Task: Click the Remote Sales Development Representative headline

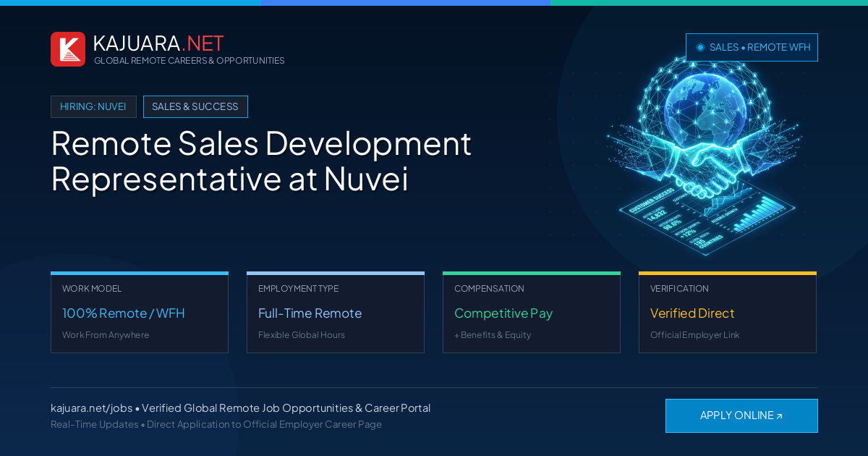Action: click(x=261, y=161)
